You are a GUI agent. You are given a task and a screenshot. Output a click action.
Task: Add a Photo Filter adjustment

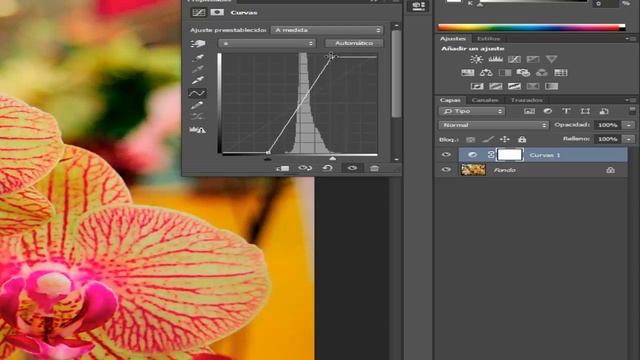click(523, 73)
